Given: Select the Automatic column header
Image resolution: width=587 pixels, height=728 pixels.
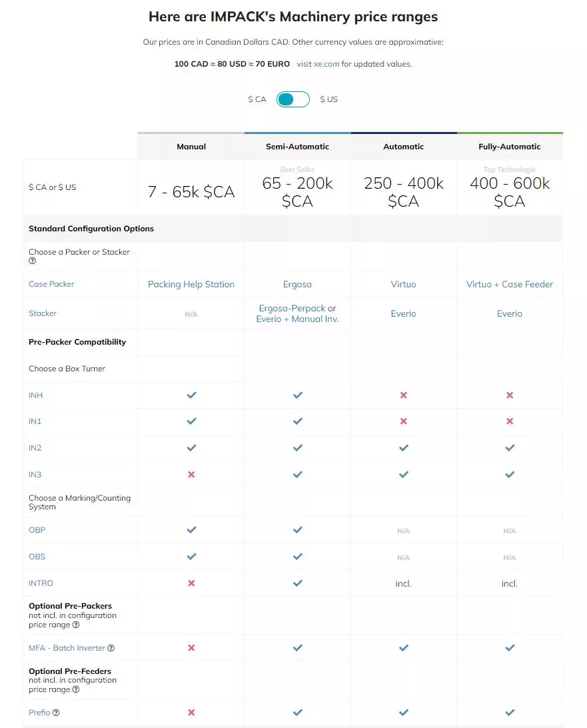Looking at the screenshot, I should click(x=403, y=147).
